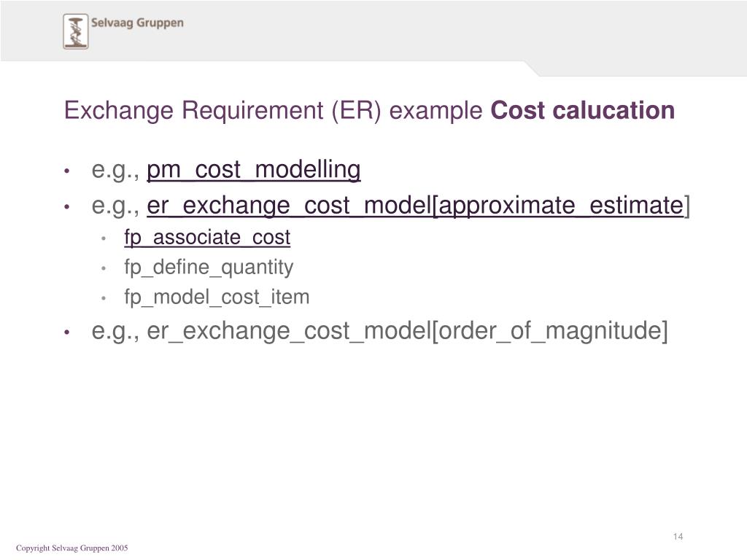The image size is (747, 560).
Task: Click the small bullet beside fp_define_quantity
Action: point(104,268)
